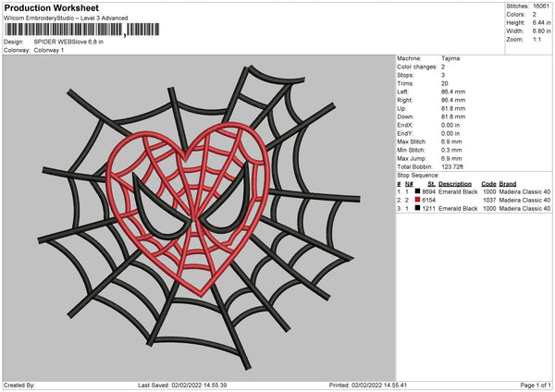The image size is (555, 392).
Task: Click the 'EndX:' label
Action: (x=405, y=125)
